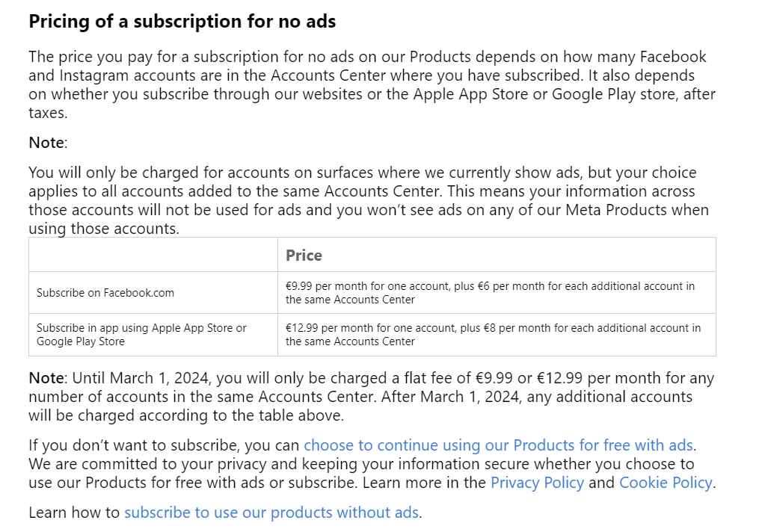This screenshot has width=780, height=532.
Task: Click the empty top-left table header cell
Action: 153,255
